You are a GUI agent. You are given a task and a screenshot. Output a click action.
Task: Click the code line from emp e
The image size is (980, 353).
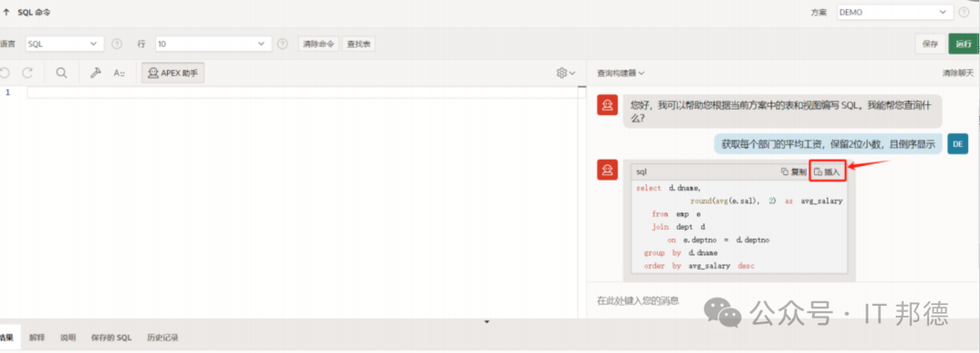[676, 213]
